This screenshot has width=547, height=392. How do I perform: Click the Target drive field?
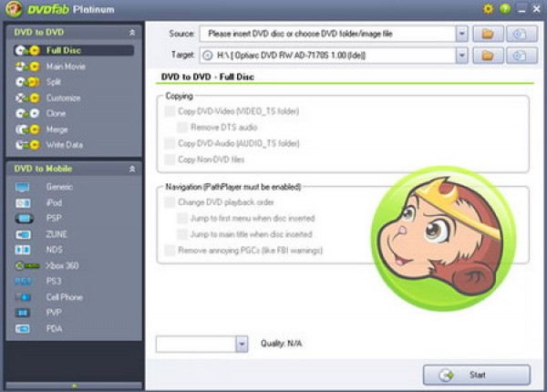pos(328,56)
